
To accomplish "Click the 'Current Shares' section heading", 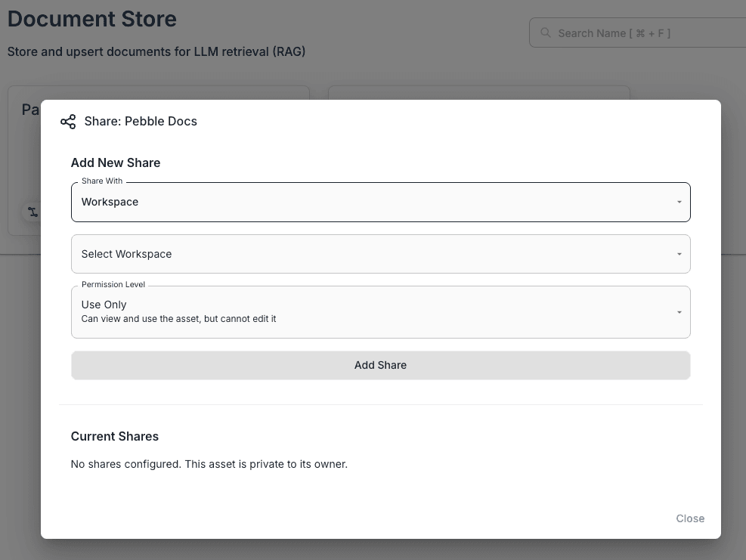I will point(114,436).
